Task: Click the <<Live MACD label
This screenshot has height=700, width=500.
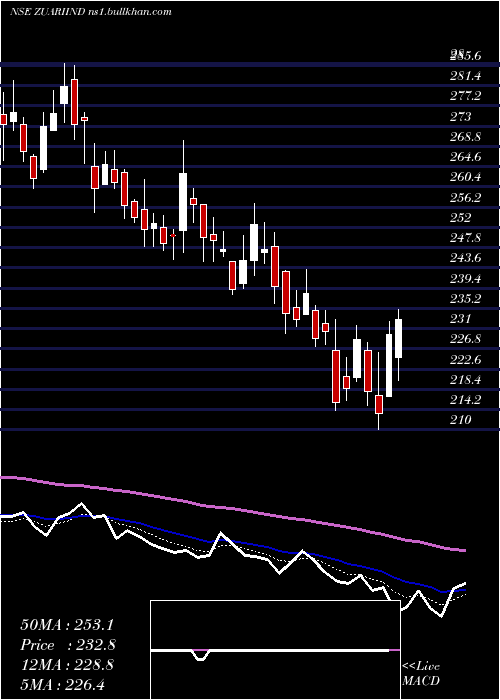Action: pyautogui.click(x=421, y=673)
